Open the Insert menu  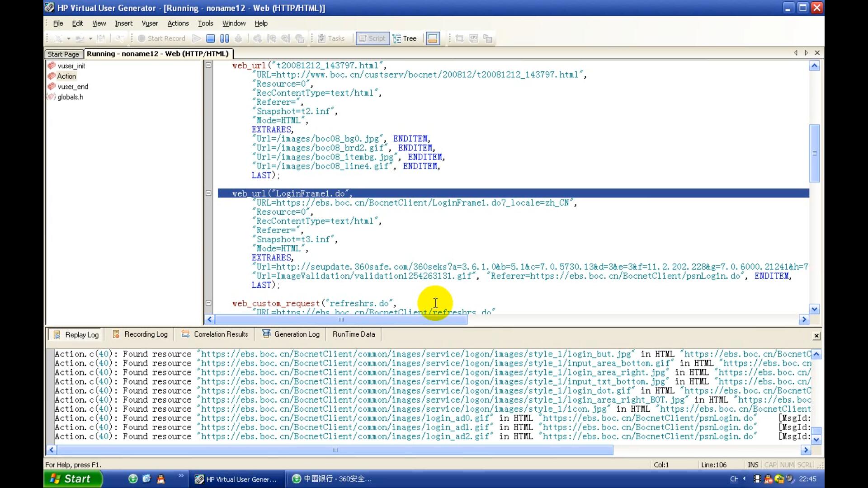click(x=123, y=23)
